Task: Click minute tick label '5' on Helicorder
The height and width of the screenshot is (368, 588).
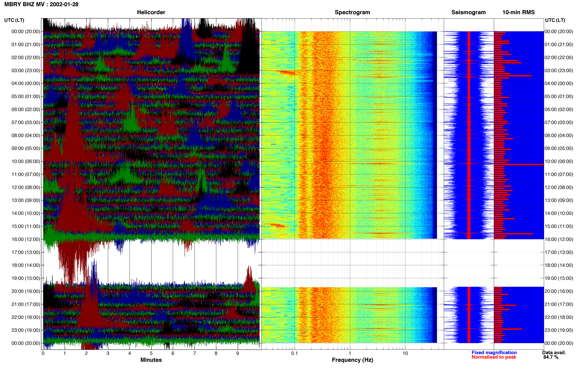Action: [x=151, y=353]
